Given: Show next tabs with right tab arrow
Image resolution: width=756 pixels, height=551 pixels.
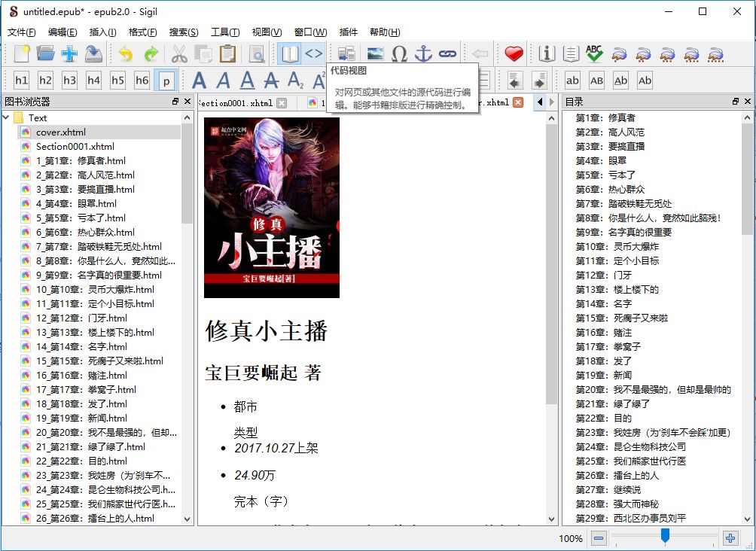Looking at the screenshot, I should 552,102.
